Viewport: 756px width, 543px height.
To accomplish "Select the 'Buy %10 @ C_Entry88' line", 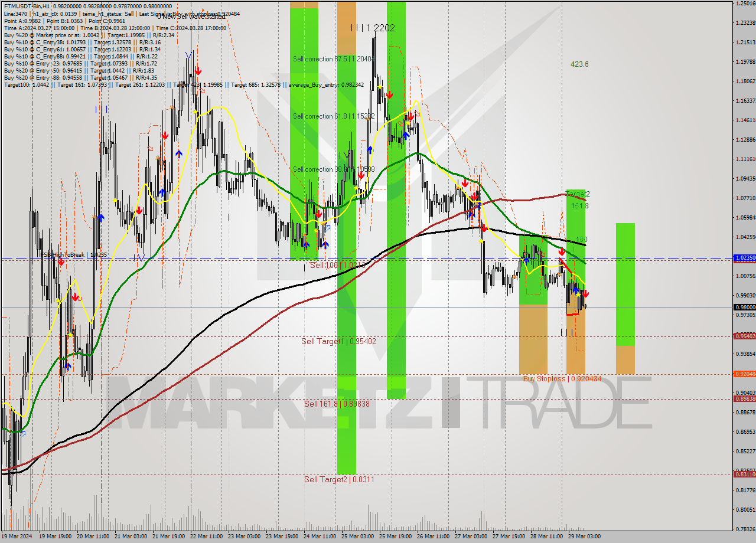I will point(80,56).
